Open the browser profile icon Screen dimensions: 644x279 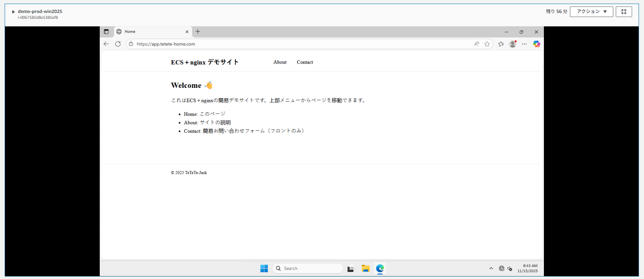coord(512,44)
